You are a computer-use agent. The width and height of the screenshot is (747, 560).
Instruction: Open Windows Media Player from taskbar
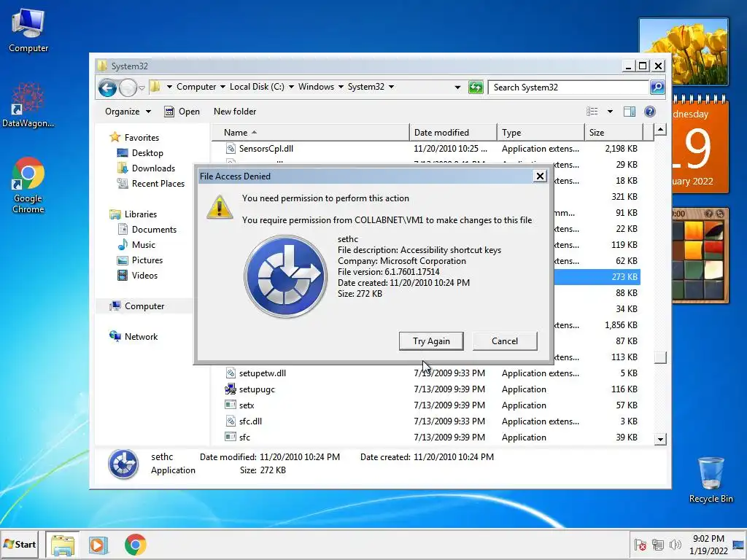(x=98, y=545)
